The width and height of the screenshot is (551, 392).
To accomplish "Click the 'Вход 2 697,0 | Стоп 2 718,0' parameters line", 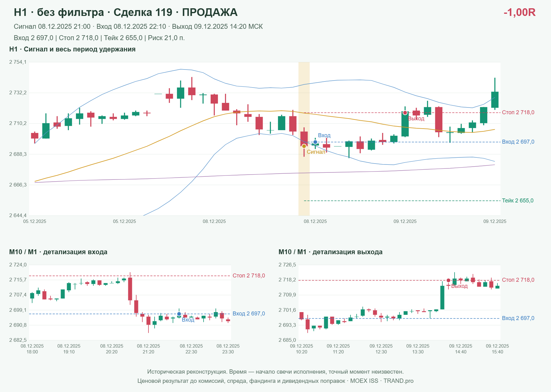I will coord(99,38).
